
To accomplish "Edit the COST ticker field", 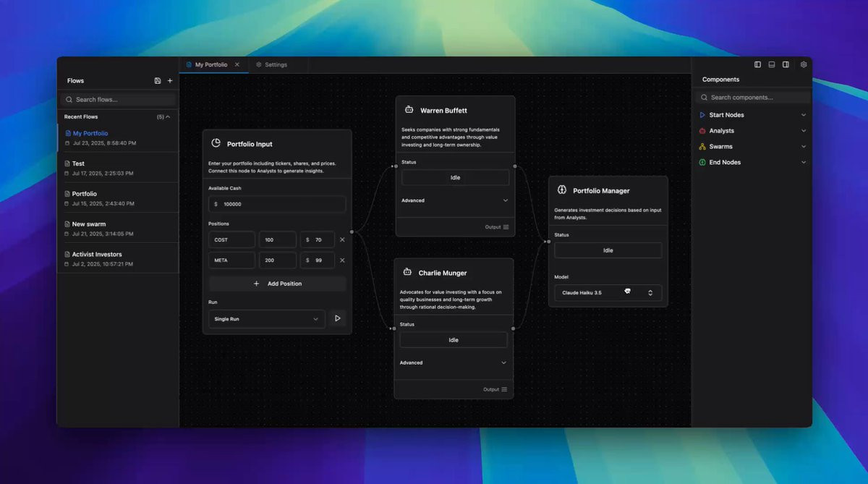I will pos(231,239).
